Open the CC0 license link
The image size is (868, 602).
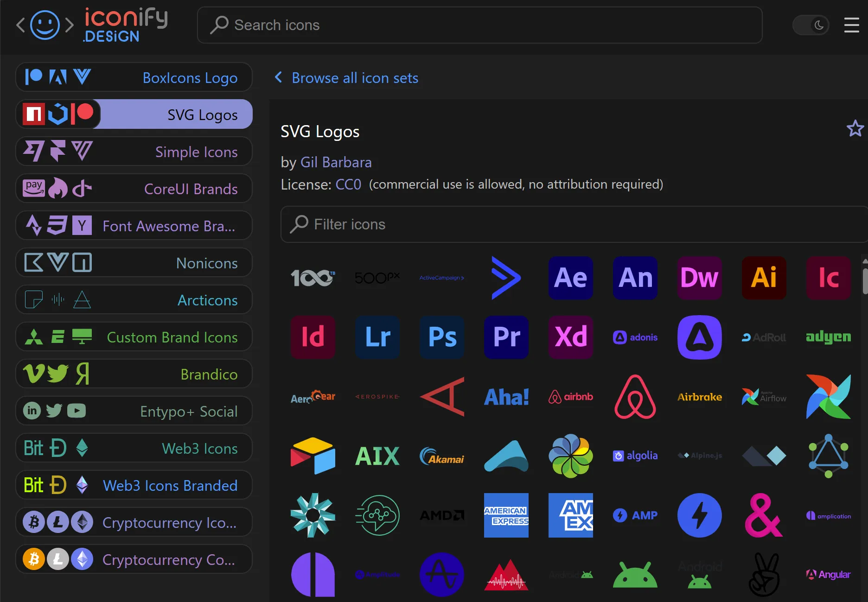tap(348, 184)
